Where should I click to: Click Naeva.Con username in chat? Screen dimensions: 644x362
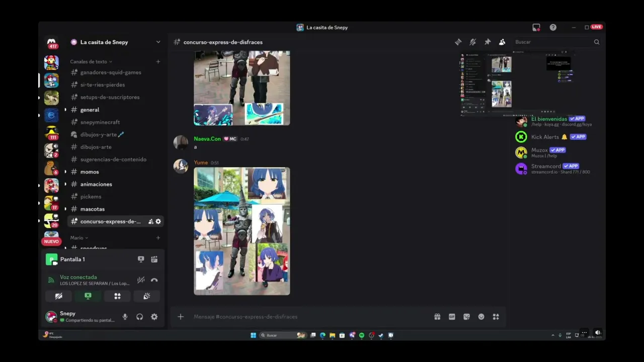click(207, 139)
